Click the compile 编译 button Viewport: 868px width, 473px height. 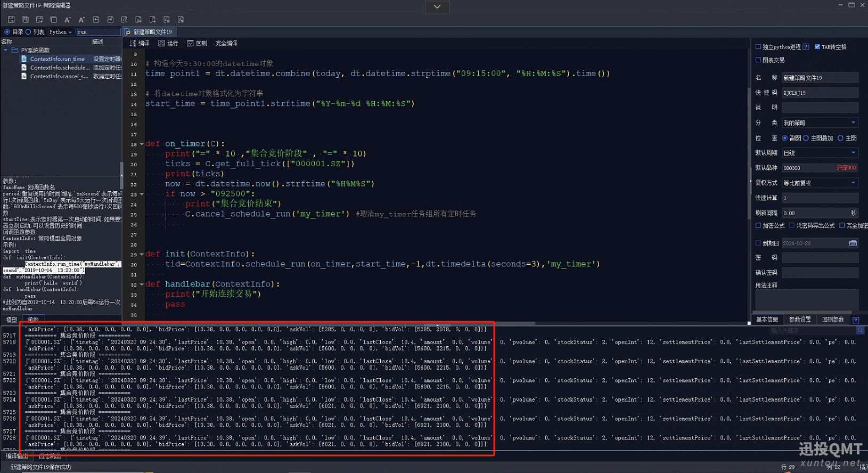coord(140,43)
